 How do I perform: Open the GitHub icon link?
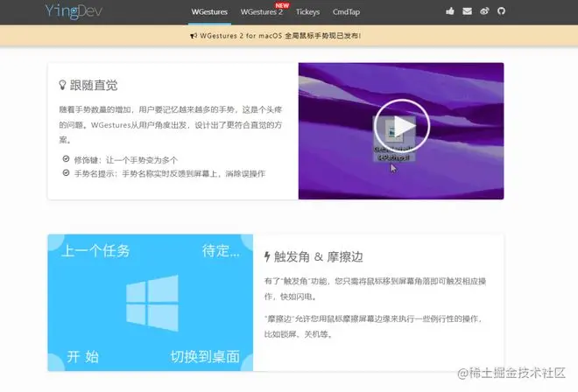tap(501, 11)
